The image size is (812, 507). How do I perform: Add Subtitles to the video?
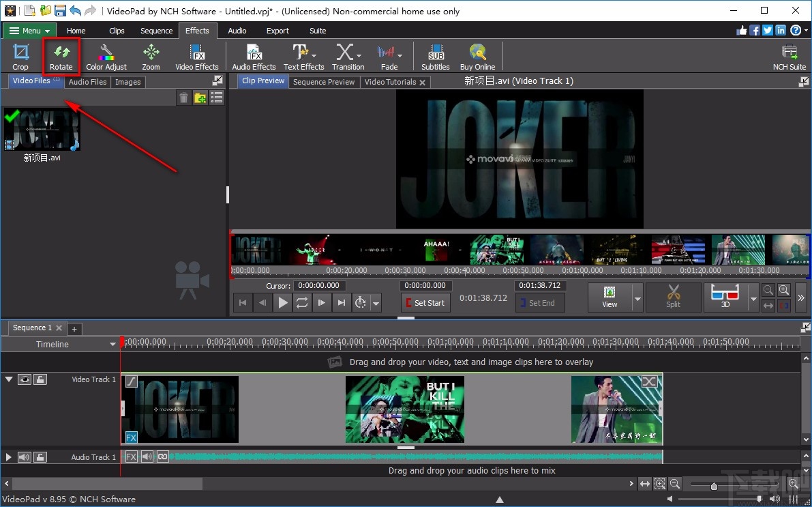(x=434, y=56)
